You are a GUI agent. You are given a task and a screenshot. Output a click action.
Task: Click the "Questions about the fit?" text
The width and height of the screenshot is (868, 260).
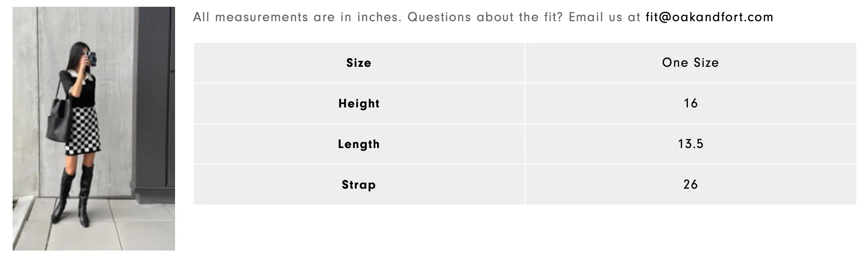pyautogui.click(x=485, y=17)
